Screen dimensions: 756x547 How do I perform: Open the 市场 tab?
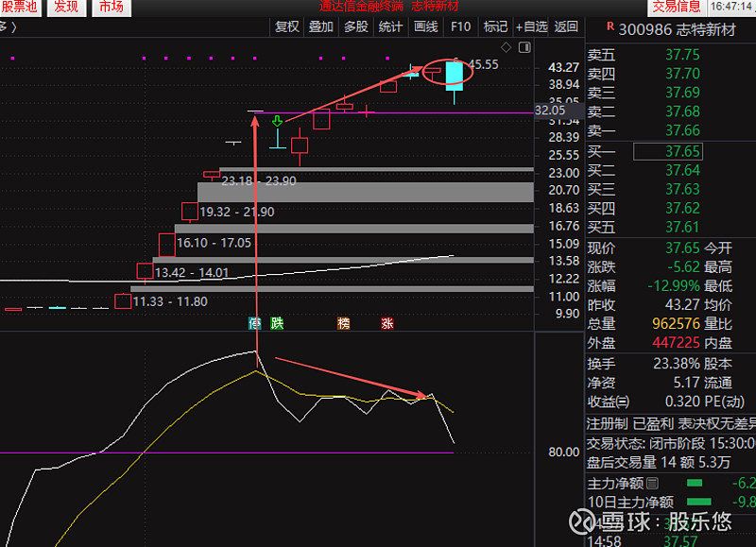point(112,8)
